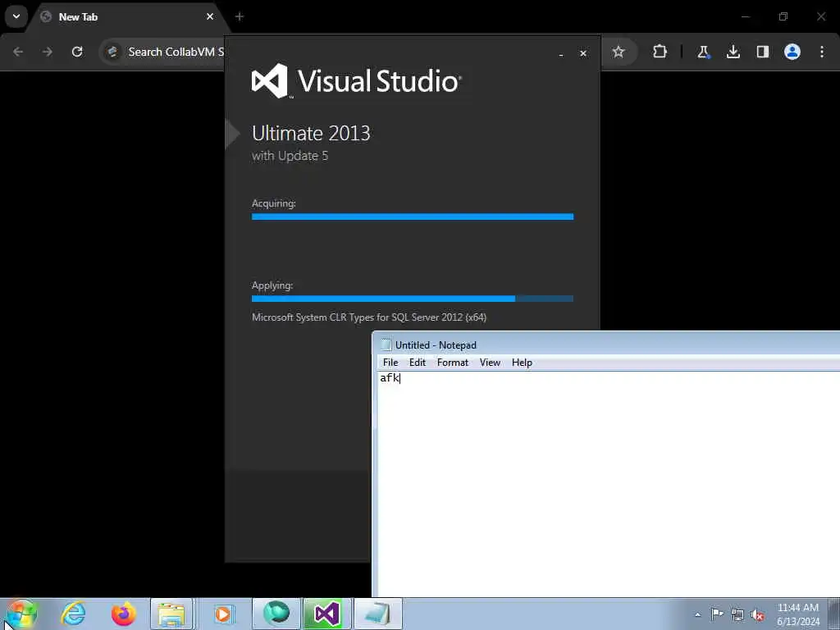Show hidden system tray icons

pos(697,614)
